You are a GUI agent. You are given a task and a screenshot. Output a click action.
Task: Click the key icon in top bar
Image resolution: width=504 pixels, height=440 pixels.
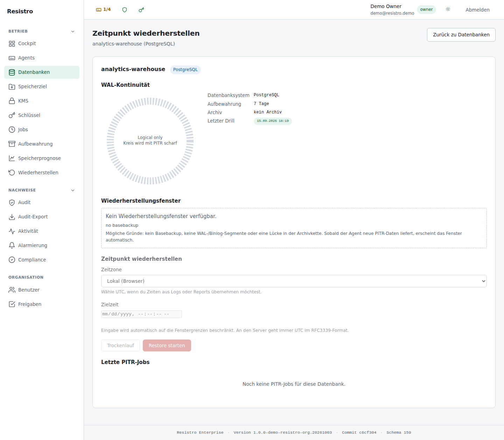pos(141,10)
